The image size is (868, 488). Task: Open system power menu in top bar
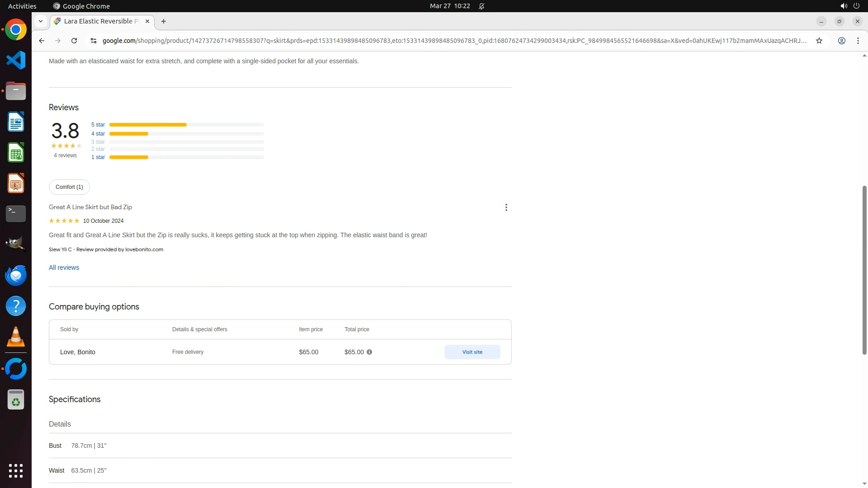pyautogui.click(x=856, y=6)
